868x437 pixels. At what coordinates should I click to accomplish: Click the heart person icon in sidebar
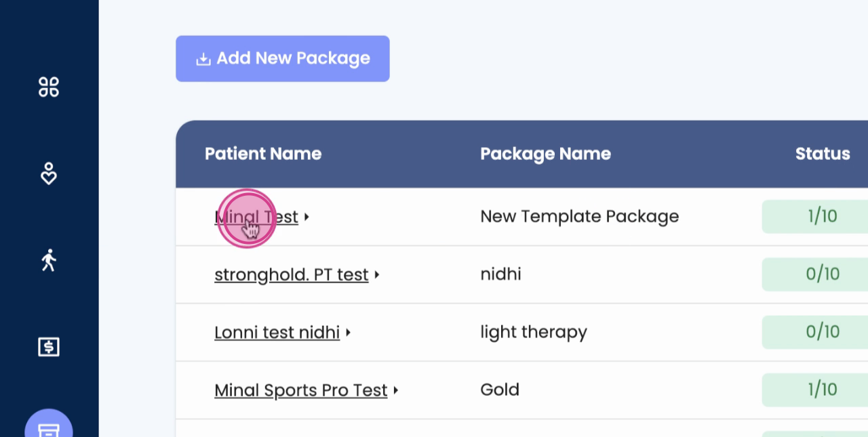[x=49, y=174]
